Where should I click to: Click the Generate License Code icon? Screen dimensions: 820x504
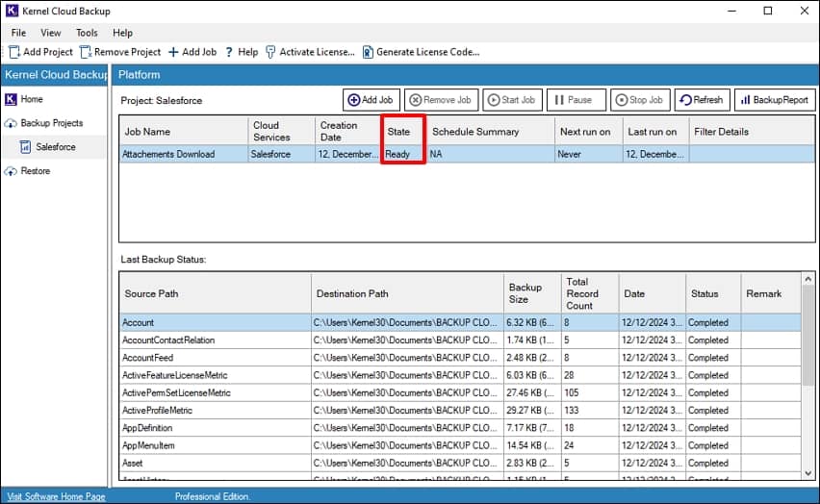tap(368, 52)
